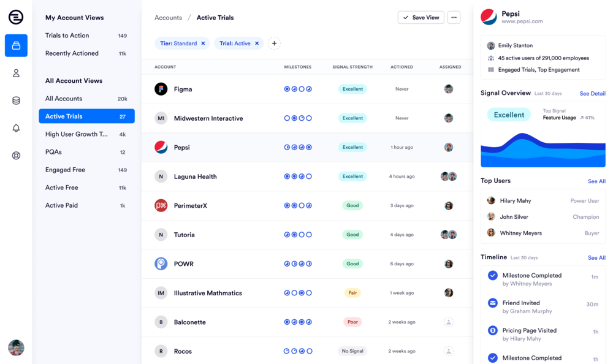Click the Signal Overview area chart
Viewport: 613px width, 364px height.
tap(543, 150)
